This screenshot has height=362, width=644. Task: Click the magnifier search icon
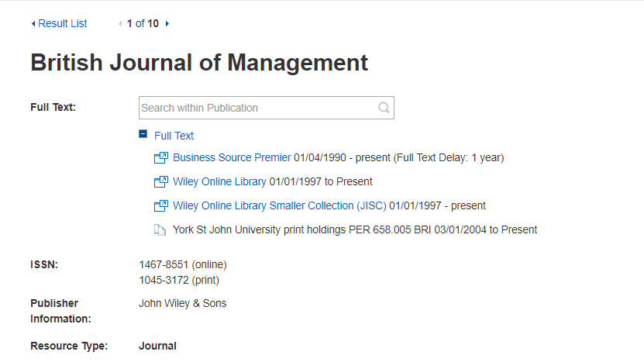(x=384, y=108)
